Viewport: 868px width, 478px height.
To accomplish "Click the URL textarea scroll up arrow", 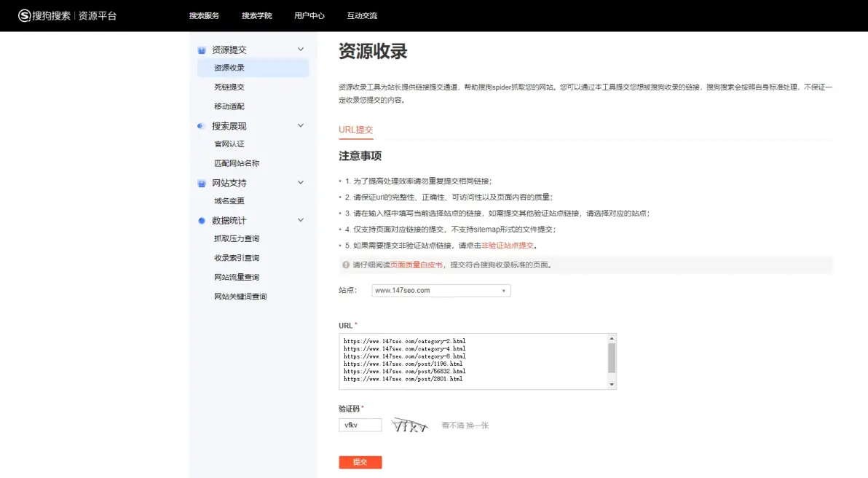I will coord(612,338).
